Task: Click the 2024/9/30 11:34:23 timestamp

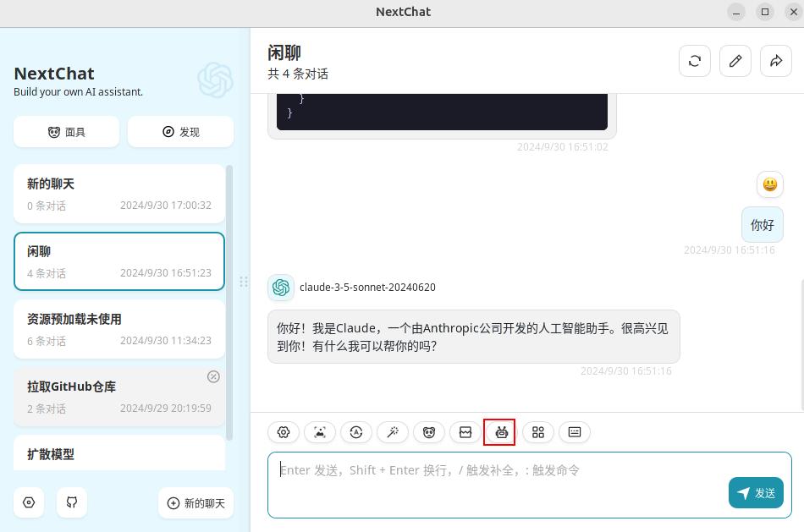Action: 166,340
